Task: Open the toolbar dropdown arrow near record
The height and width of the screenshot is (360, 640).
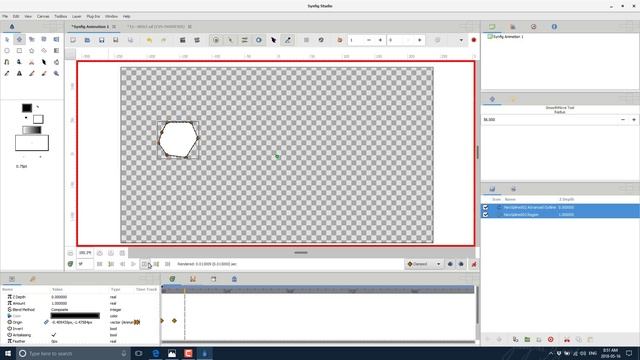Action: point(461,40)
